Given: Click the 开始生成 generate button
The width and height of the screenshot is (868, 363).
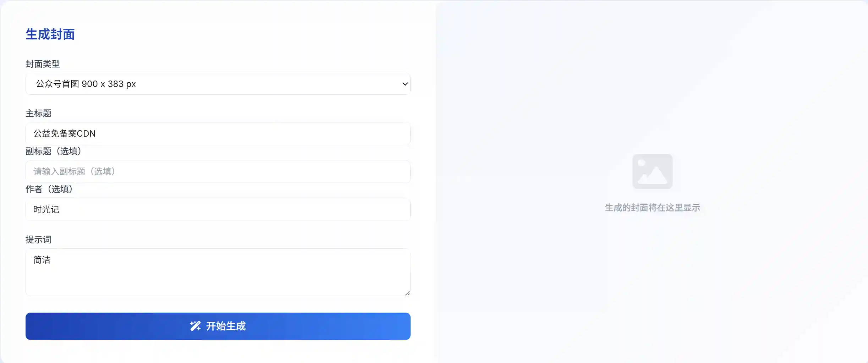Looking at the screenshot, I should point(218,326).
